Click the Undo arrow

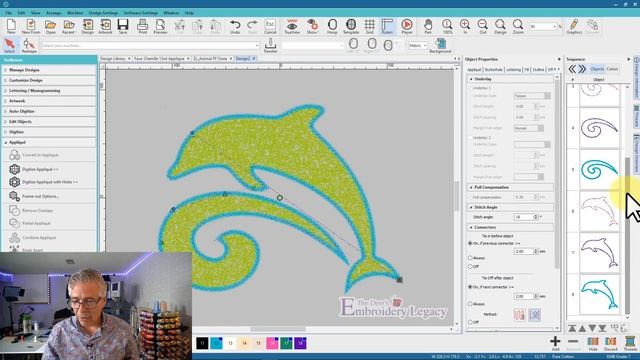click(x=235, y=27)
